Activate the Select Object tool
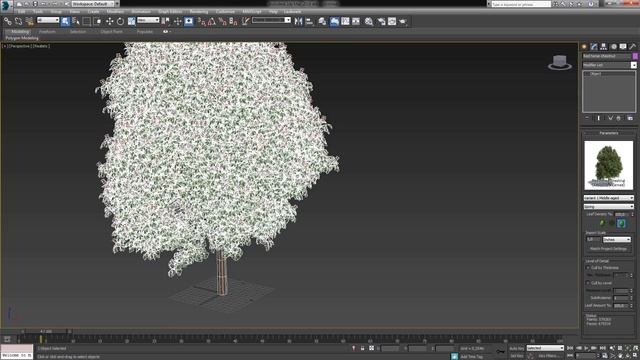640x360 pixels. click(65, 21)
